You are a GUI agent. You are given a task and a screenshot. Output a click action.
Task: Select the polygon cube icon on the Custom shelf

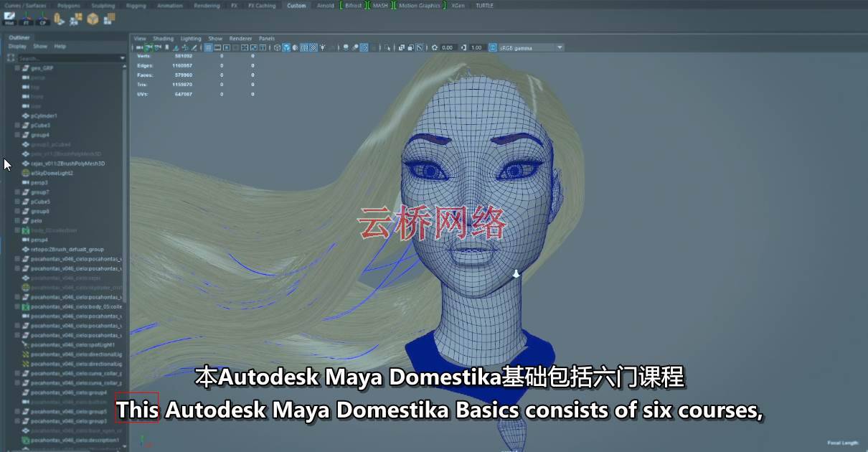90,20
